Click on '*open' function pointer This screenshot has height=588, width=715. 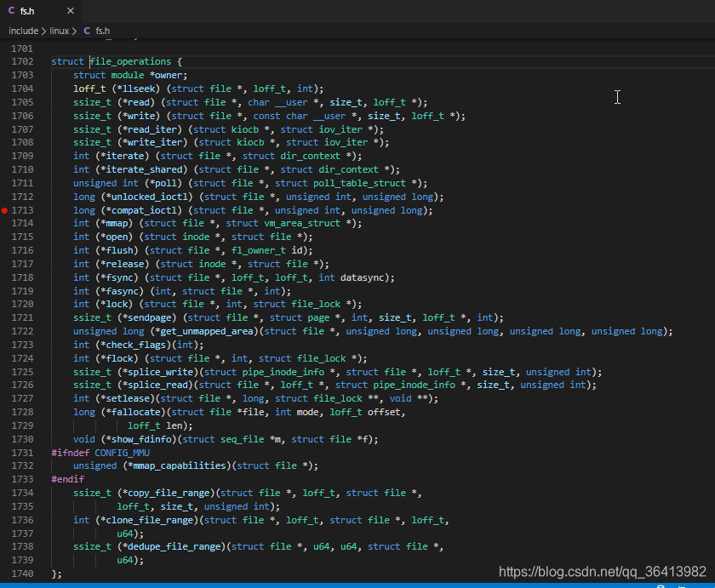(114, 237)
